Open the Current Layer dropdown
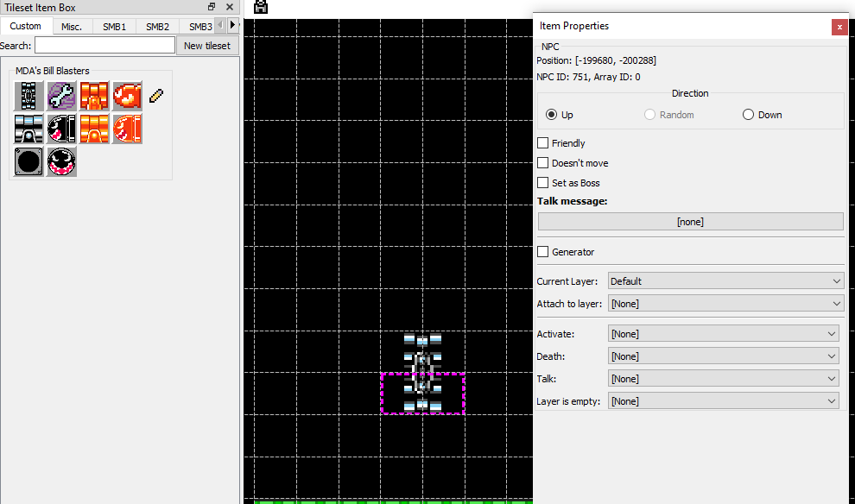 click(725, 281)
